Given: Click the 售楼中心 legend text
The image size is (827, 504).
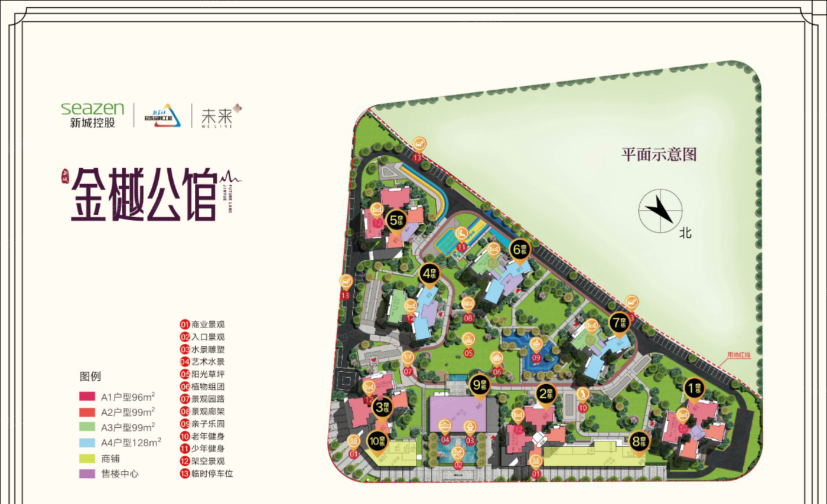Looking at the screenshot, I should point(120,474).
